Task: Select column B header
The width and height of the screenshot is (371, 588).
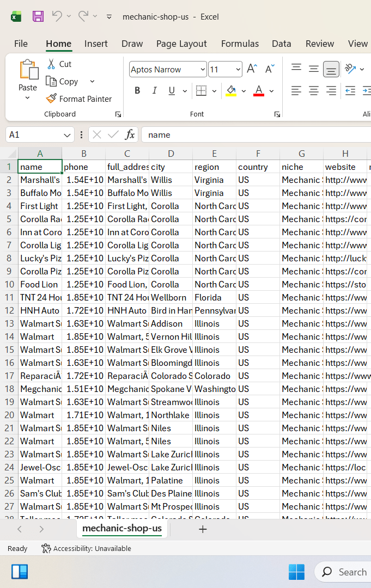Action: pyautogui.click(x=84, y=154)
